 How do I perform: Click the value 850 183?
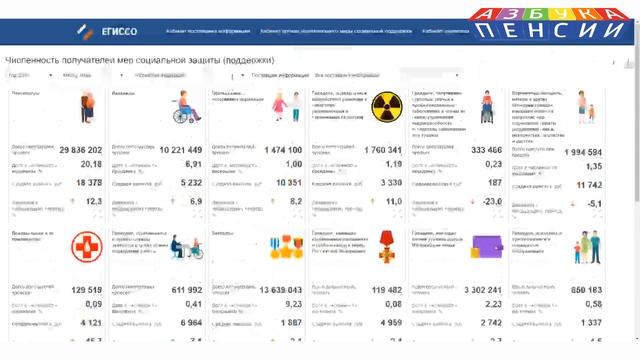(587, 290)
